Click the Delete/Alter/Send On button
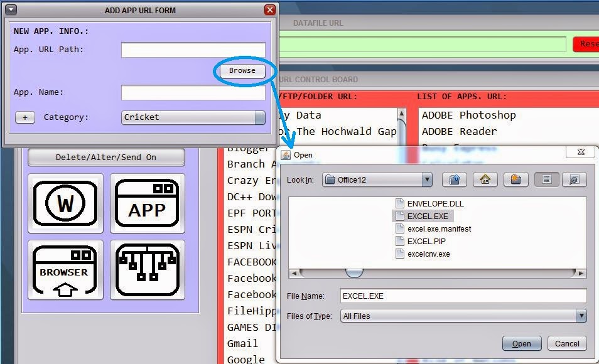The height and width of the screenshot is (364, 599). click(106, 158)
